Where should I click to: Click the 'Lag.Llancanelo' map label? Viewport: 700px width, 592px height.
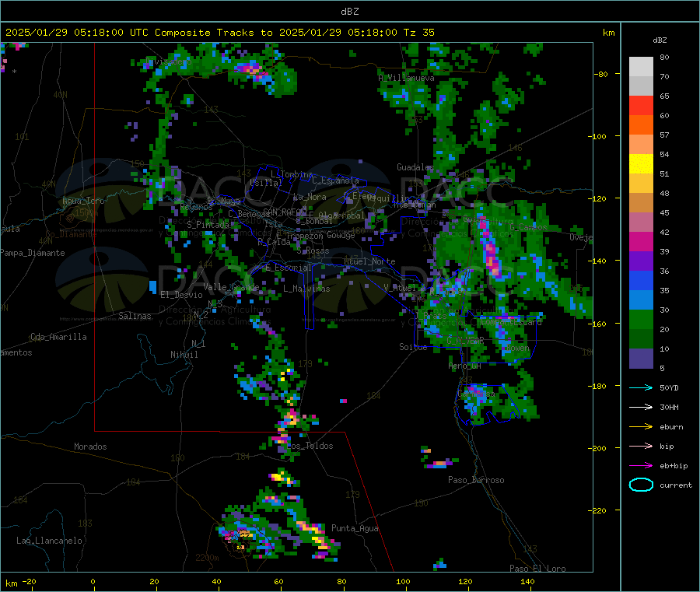coord(50,541)
